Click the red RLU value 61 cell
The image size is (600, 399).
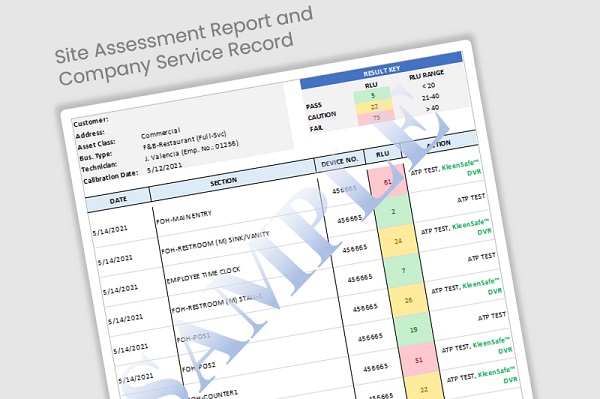387,182
